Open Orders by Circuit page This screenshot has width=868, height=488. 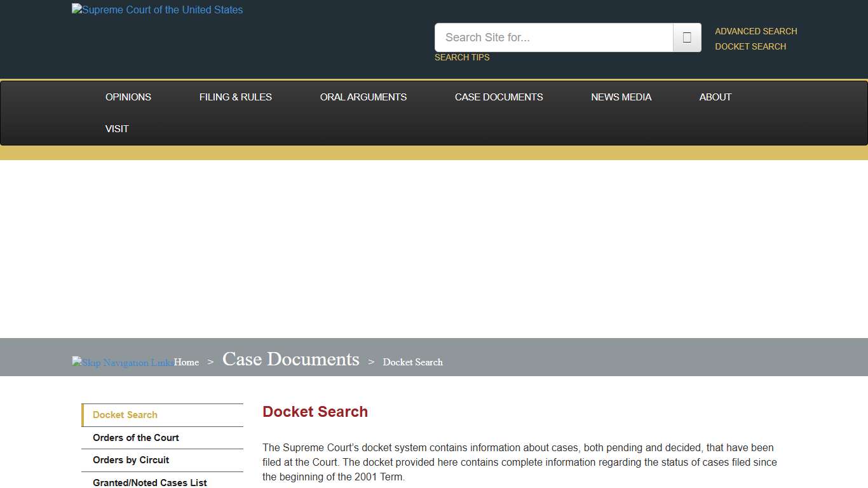coord(131,460)
